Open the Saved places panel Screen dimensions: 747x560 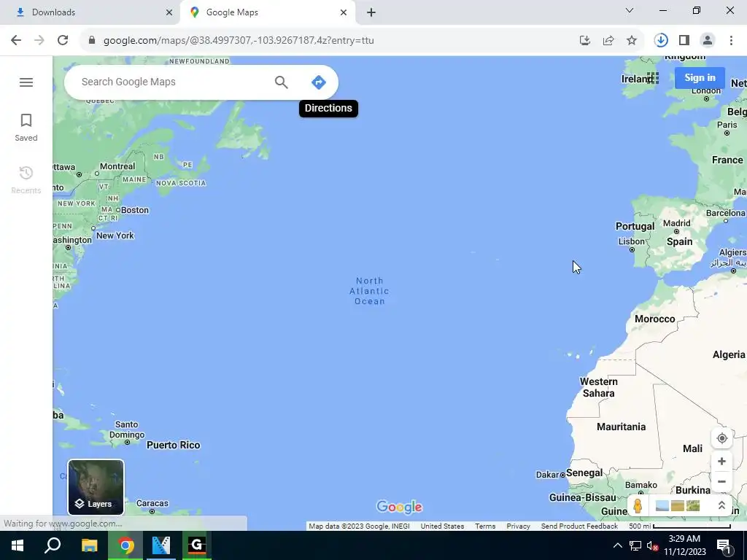(26, 128)
